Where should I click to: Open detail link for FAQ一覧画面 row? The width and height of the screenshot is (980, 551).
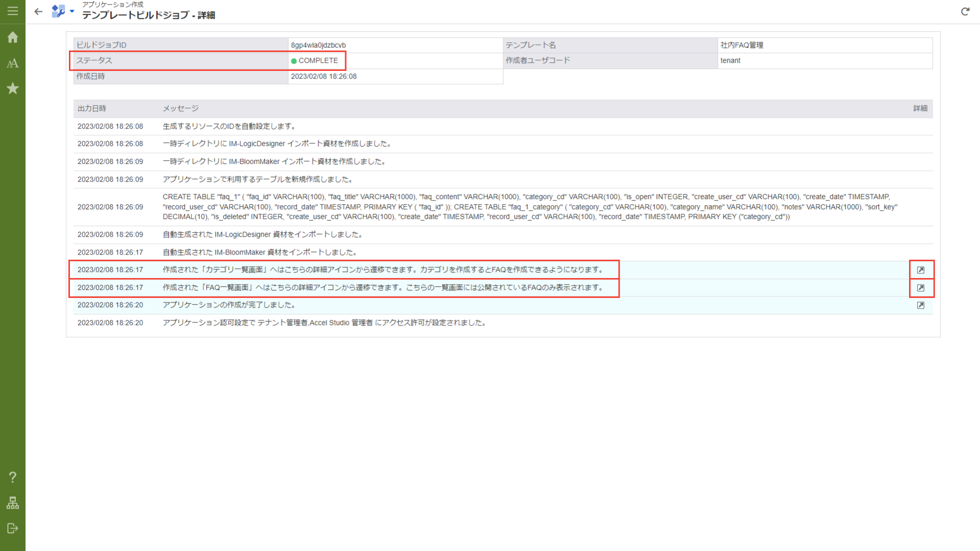[x=920, y=288]
